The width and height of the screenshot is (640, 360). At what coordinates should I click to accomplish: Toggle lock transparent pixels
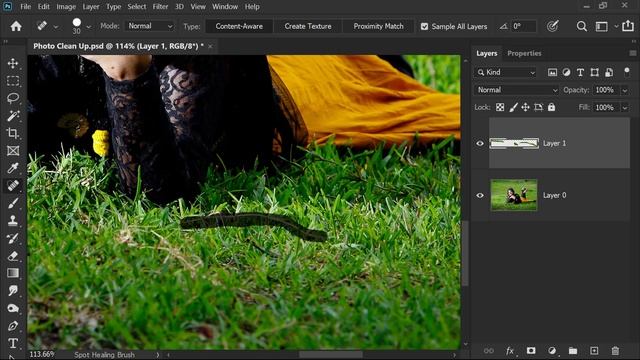(500, 107)
